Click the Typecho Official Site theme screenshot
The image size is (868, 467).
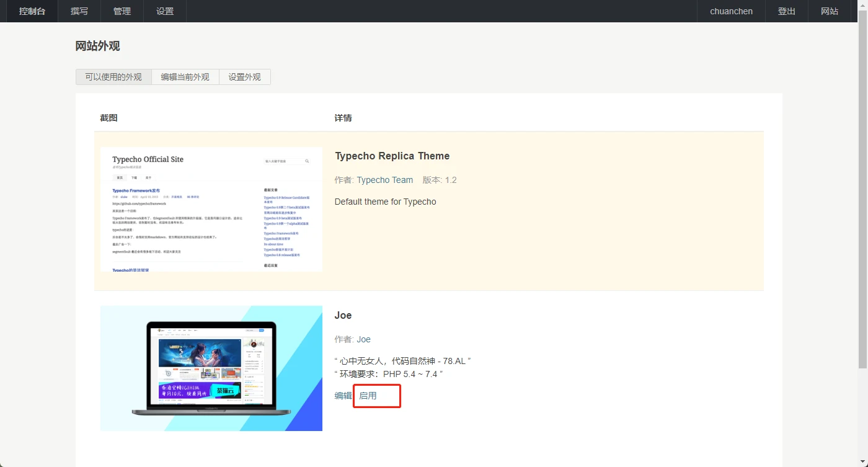click(211, 209)
